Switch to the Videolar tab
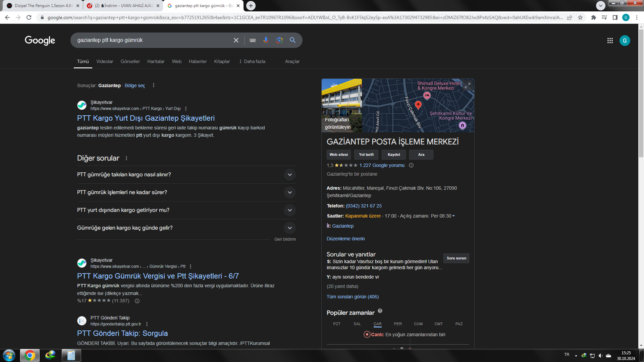This screenshot has height=362, width=644. click(105, 62)
